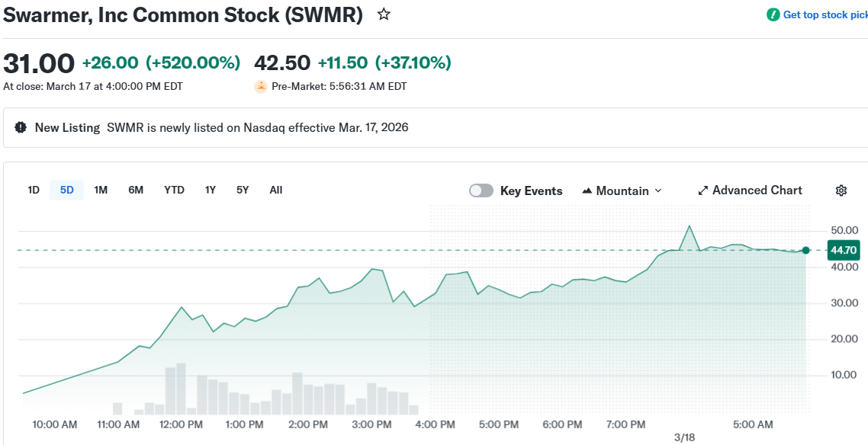Click the 44.70 current price label
The height and width of the screenshot is (445, 868).
coord(844,250)
